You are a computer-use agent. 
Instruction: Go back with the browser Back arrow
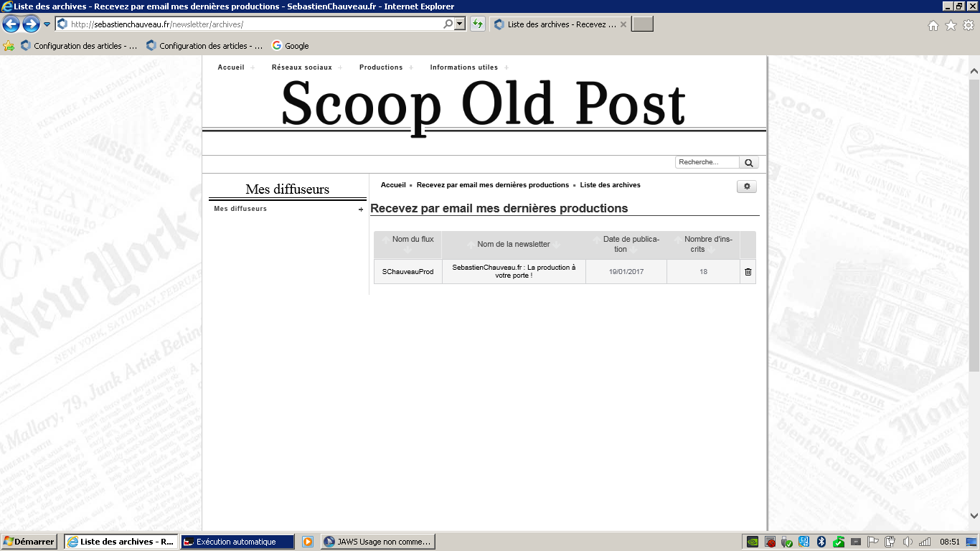11,24
